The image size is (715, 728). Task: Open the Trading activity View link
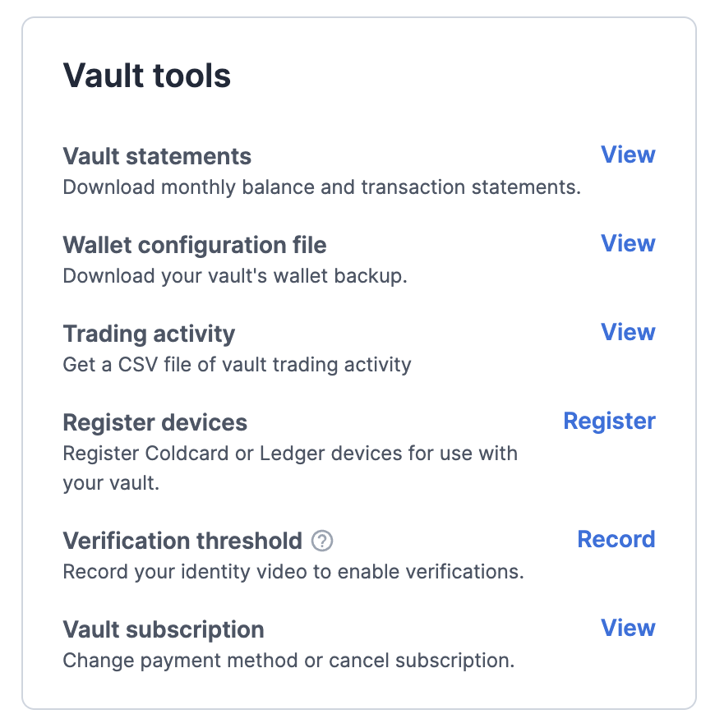point(628,332)
